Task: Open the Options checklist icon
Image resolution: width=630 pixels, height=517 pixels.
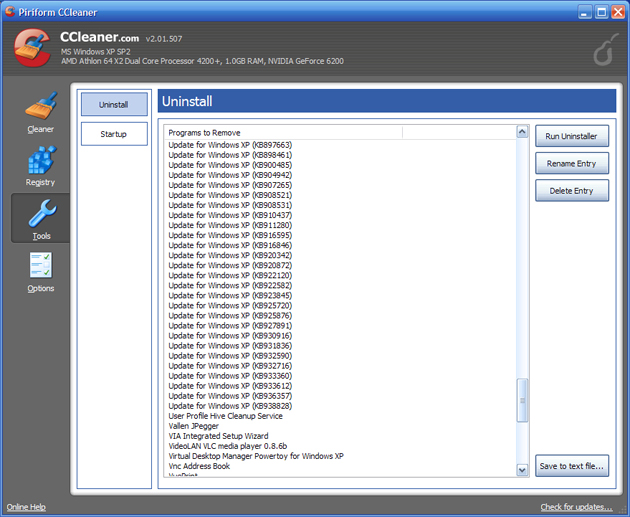Action: pos(41,265)
